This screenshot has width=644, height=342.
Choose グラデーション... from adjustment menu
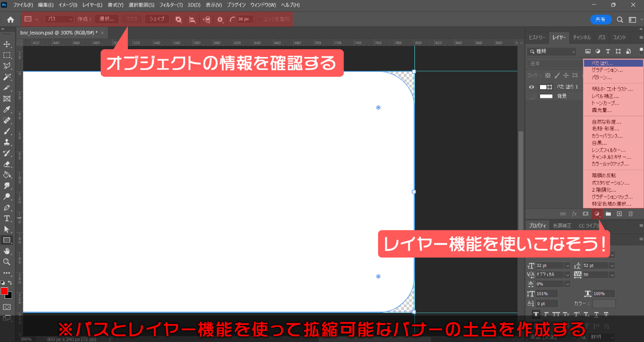click(x=613, y=70)
